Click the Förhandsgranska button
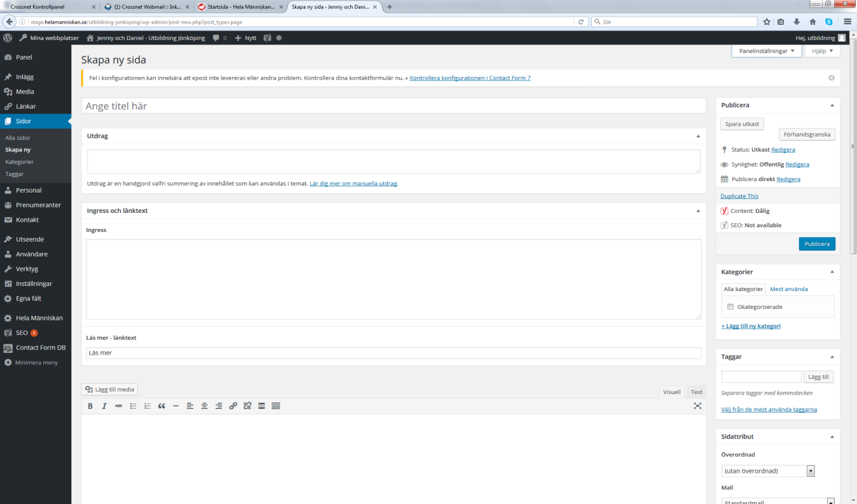Screen dimensions: 857x504 pyautogui.click(x=807, y=134)
